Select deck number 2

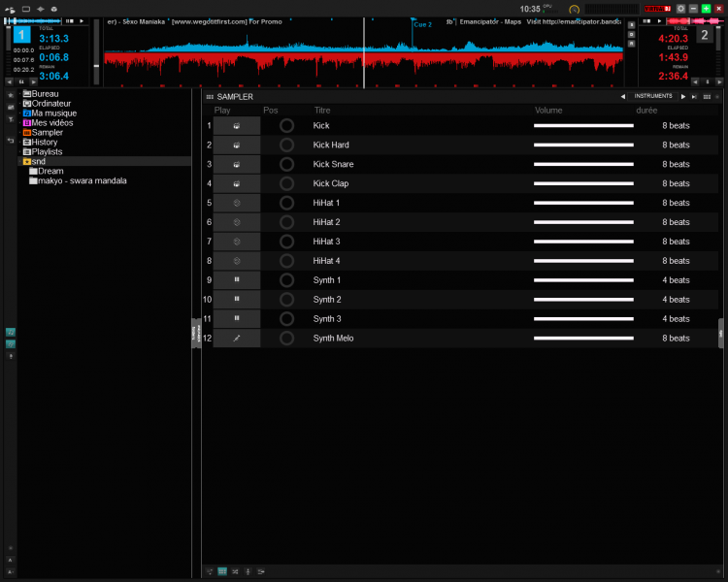tap(705, 35)
